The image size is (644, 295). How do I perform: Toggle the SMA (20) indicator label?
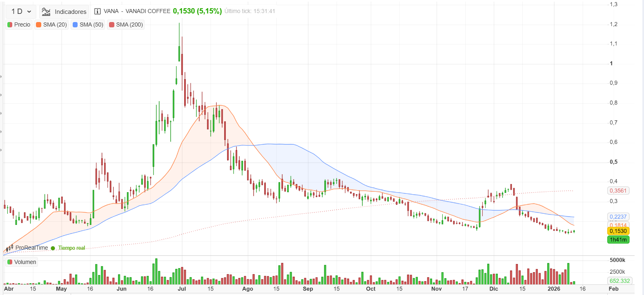click(x=51, y=25)
